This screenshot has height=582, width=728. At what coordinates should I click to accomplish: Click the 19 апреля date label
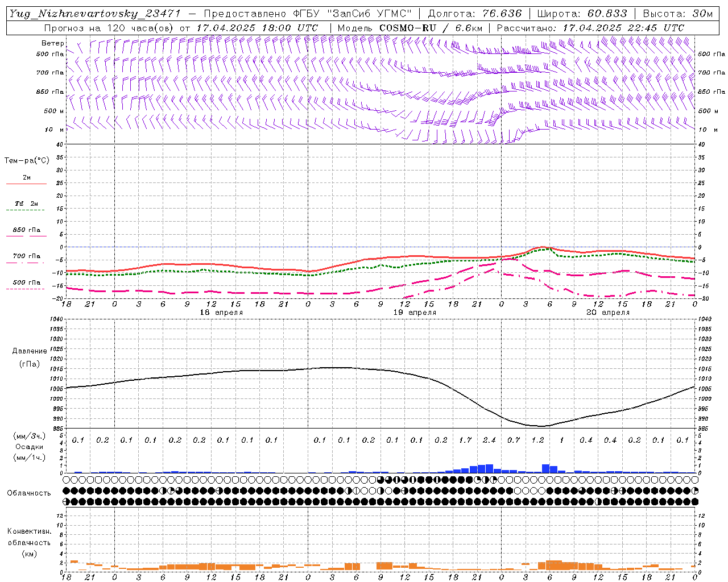tap(415, 313)
